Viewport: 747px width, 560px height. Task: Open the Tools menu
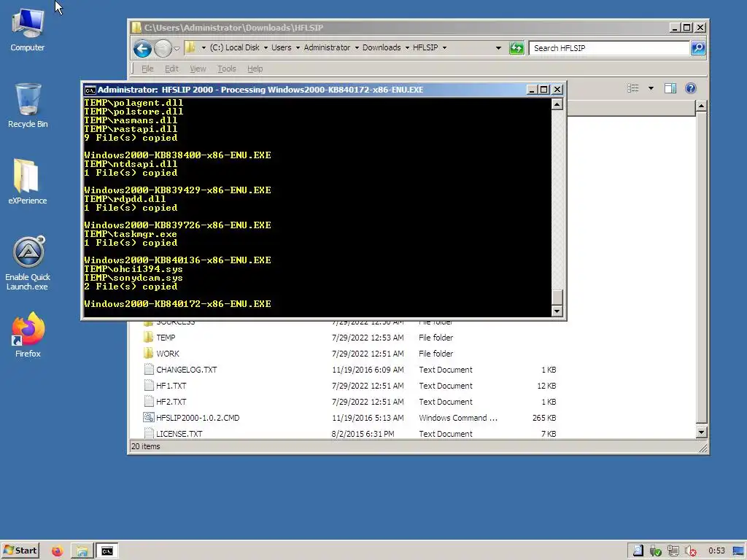pos(227,69)
